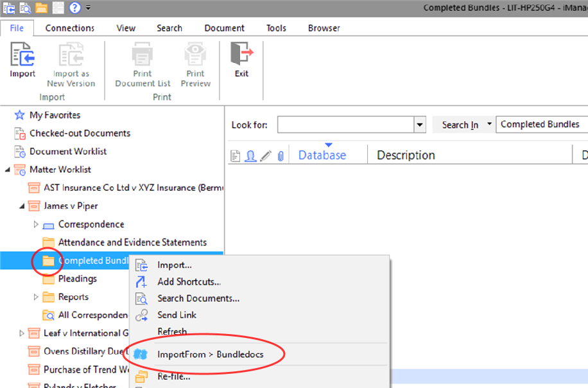
Task: Select My Favorites in the tree
Action: 55,115
